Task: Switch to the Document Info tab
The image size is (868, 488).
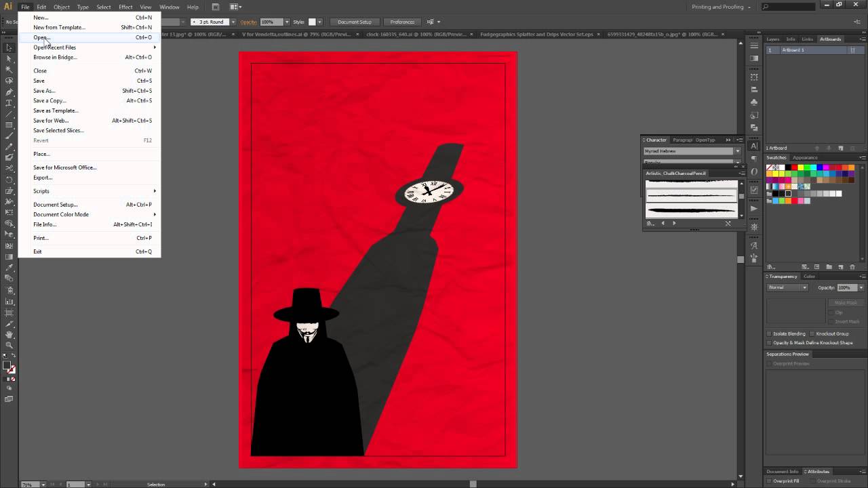Action: (x=783, y=471)
